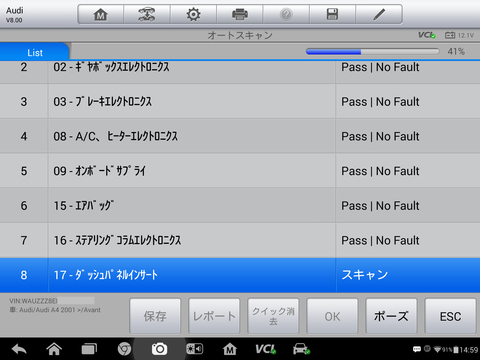Click the レポート report button

pos(214,316)
